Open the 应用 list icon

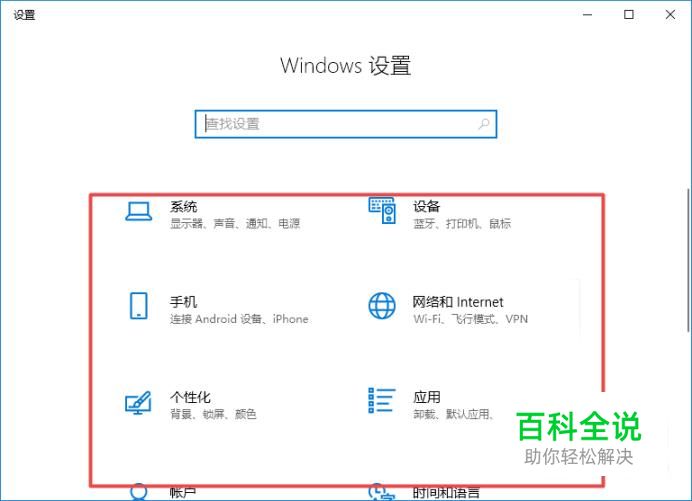click(x=382, y=400)
